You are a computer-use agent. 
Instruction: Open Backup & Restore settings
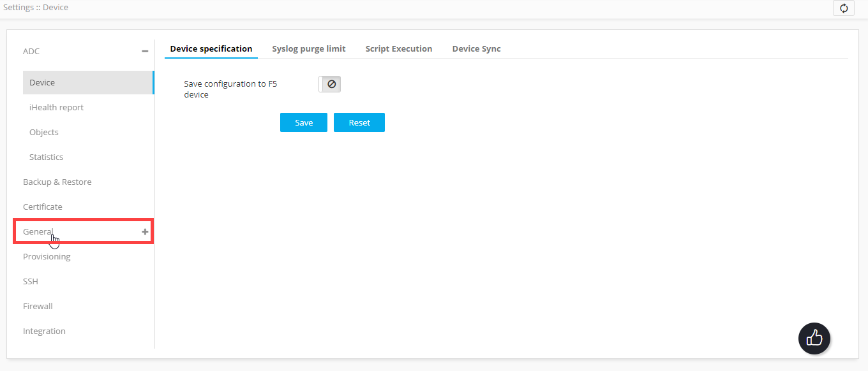(x=57, y=182)
